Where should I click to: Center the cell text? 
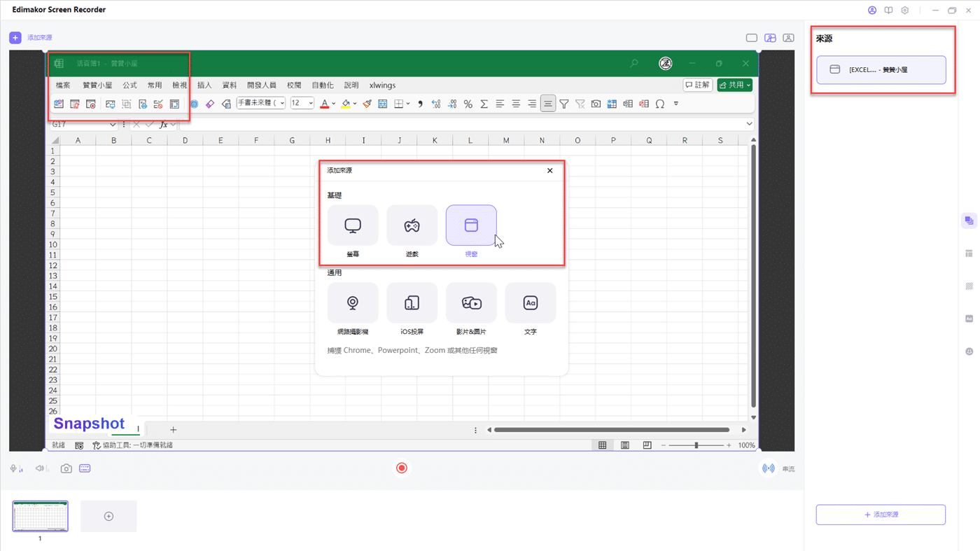tap(516, 104)
